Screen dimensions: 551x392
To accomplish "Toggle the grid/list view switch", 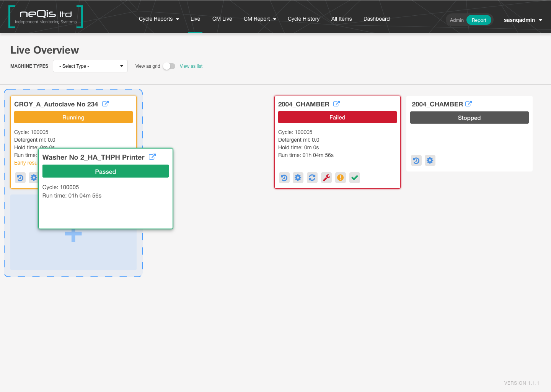I will coord(169,66).
